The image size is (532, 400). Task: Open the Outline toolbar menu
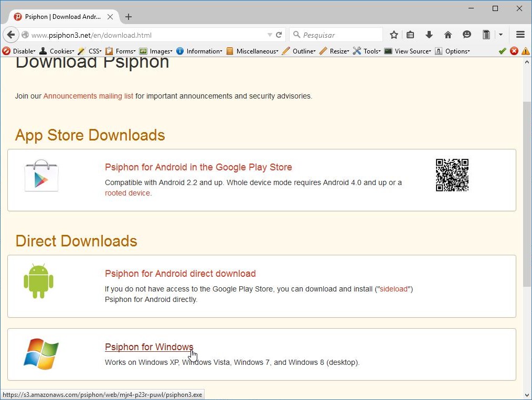click(299, 51)
